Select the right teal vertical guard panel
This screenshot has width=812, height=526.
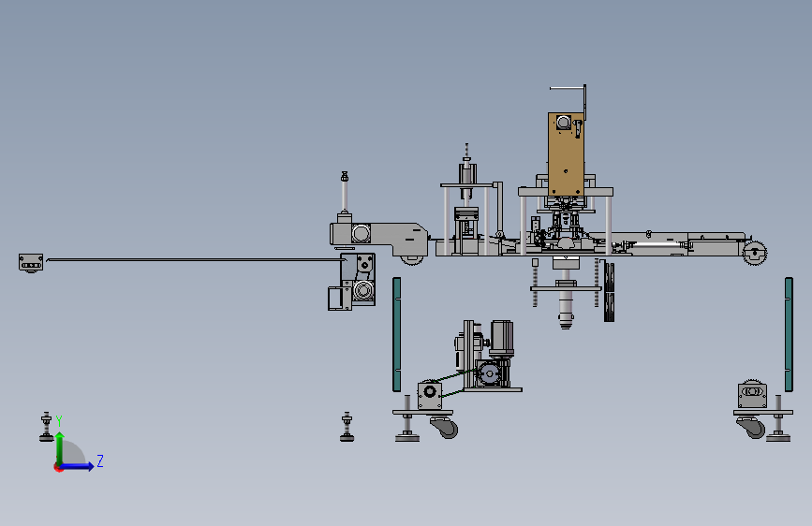pos(789,334)
